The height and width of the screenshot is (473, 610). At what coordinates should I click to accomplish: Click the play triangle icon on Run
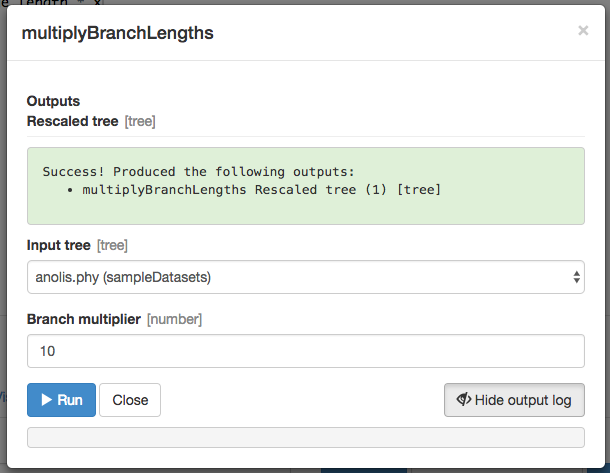tap(47, 399)
